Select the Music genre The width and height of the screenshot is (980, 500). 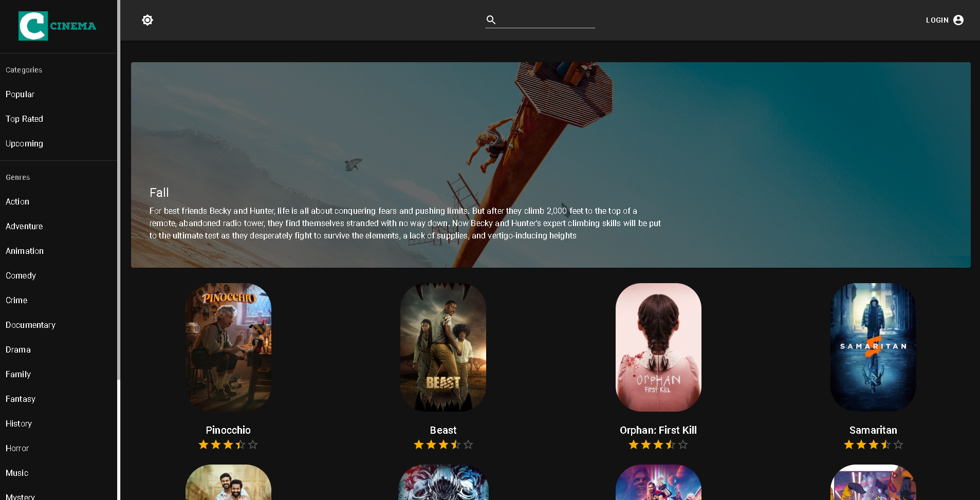59,473
